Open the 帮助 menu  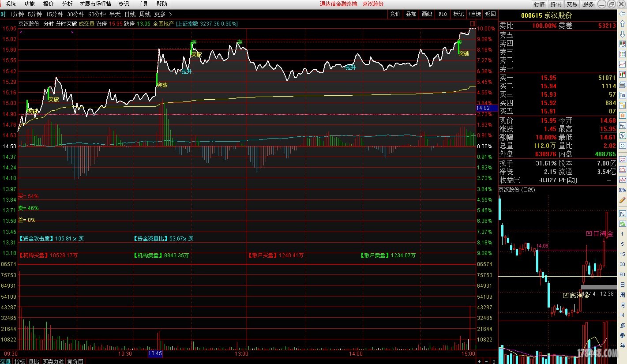(x=161, y=4)
